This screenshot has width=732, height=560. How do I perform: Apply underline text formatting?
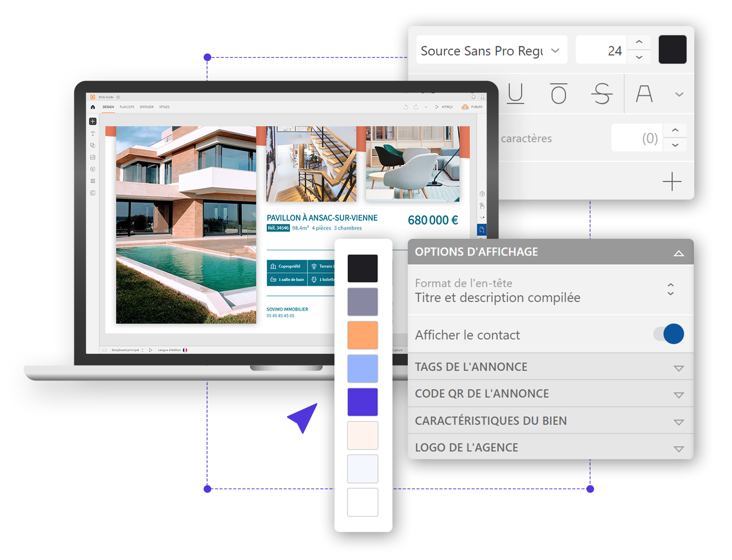pos(516,94)
